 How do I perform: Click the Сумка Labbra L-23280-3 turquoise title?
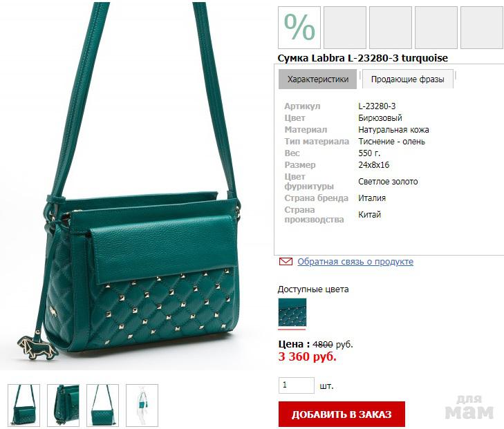pos(362,58)
